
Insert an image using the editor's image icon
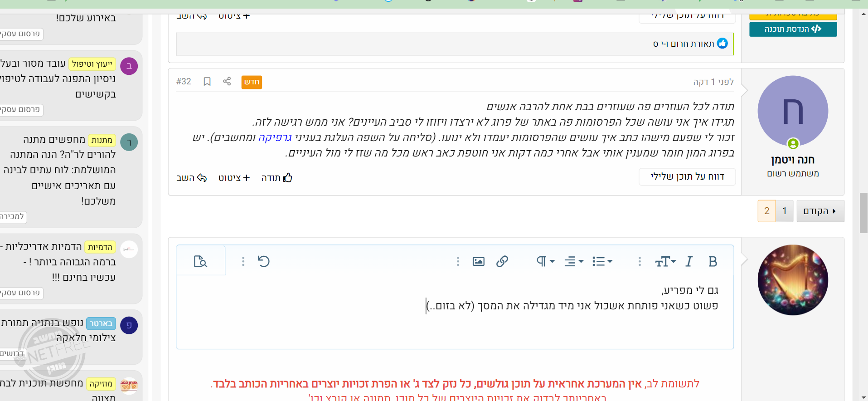click(479, 262)
